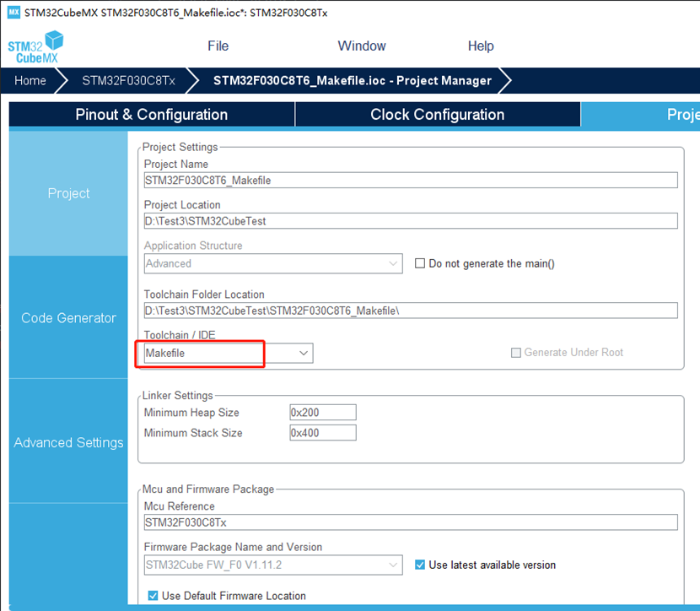Toggle Do not generate the main() checkbox

click(420, 263)
